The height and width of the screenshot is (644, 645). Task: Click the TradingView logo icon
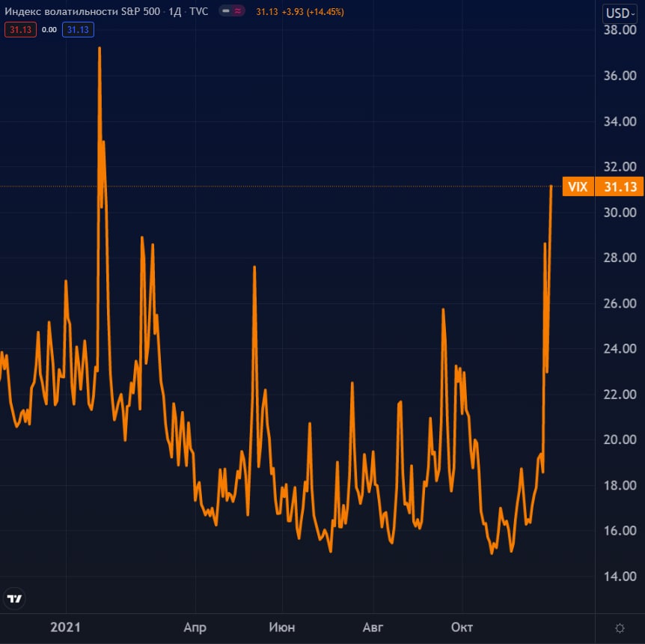click(14, 598)
